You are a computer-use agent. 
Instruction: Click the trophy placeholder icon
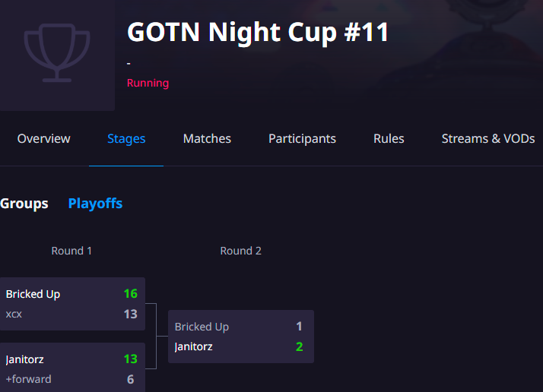57,52
